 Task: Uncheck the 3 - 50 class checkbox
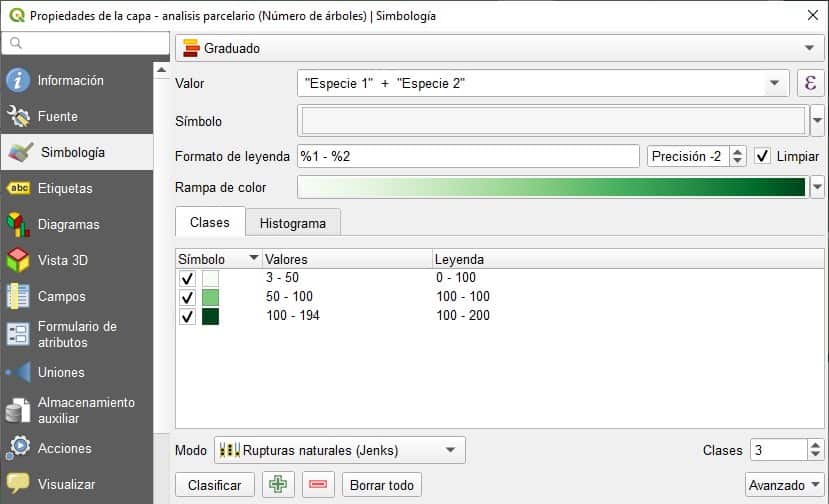tap(187, 279)
